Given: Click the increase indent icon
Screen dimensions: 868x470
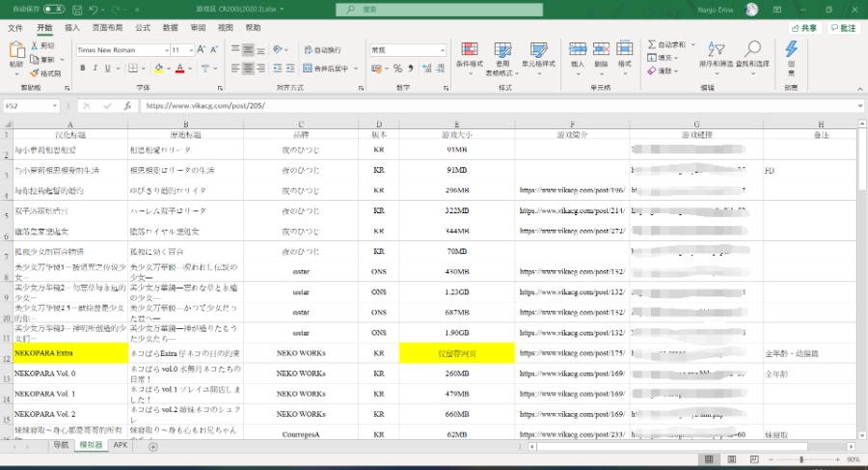Looking at the screenshot, I should (290, 69).
